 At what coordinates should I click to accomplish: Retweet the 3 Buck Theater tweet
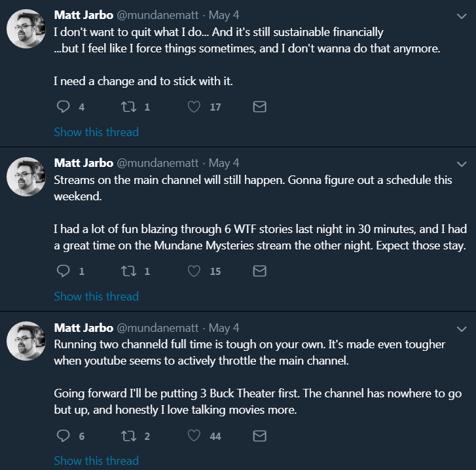(129, 436)
